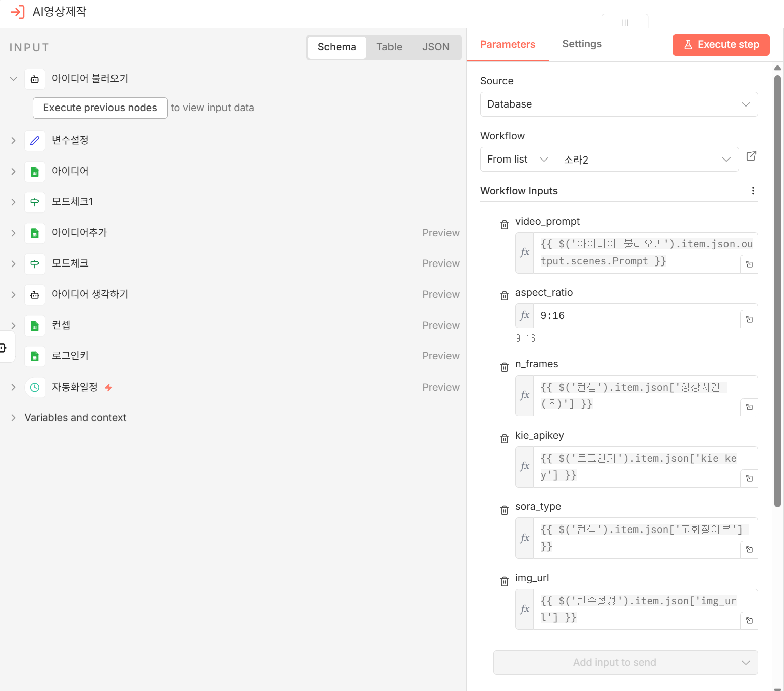This screenshot has height=691, width=784.
Task: Click the sheets icon for 로그인키
Action: pyautogui.click(x=35, y=356)
